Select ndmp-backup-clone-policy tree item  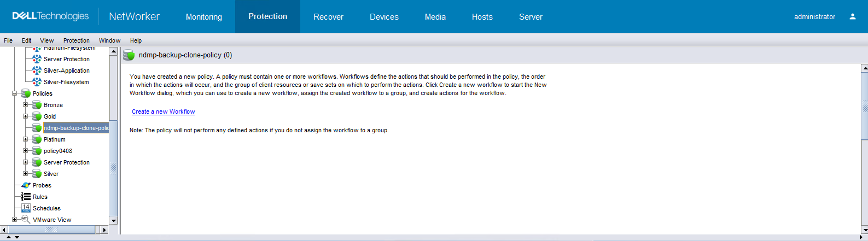coord(76,128)
